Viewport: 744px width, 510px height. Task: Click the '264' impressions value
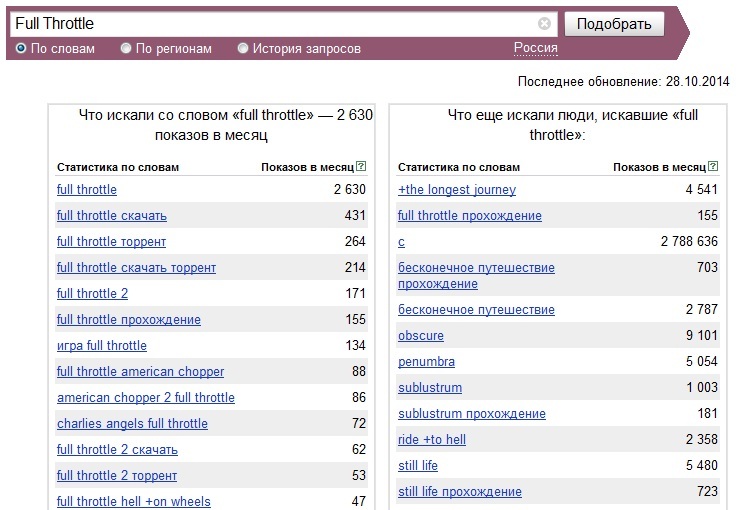[355, 241]
